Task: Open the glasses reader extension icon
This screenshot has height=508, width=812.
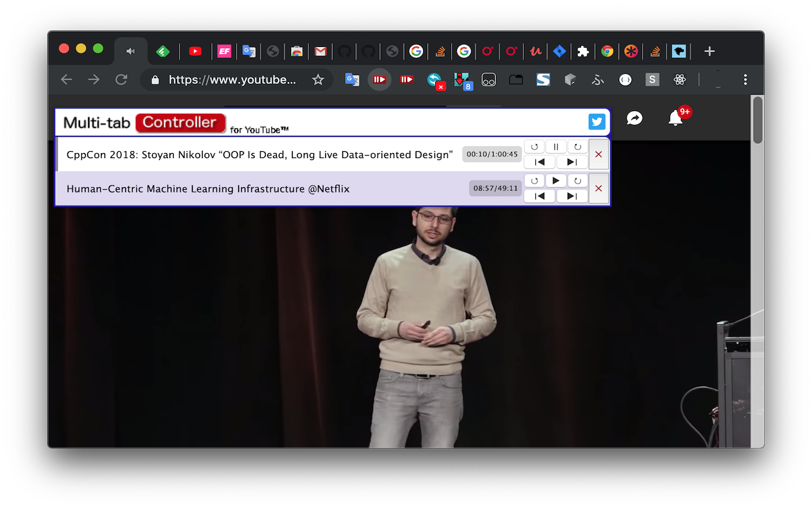Action: [488, 80]
